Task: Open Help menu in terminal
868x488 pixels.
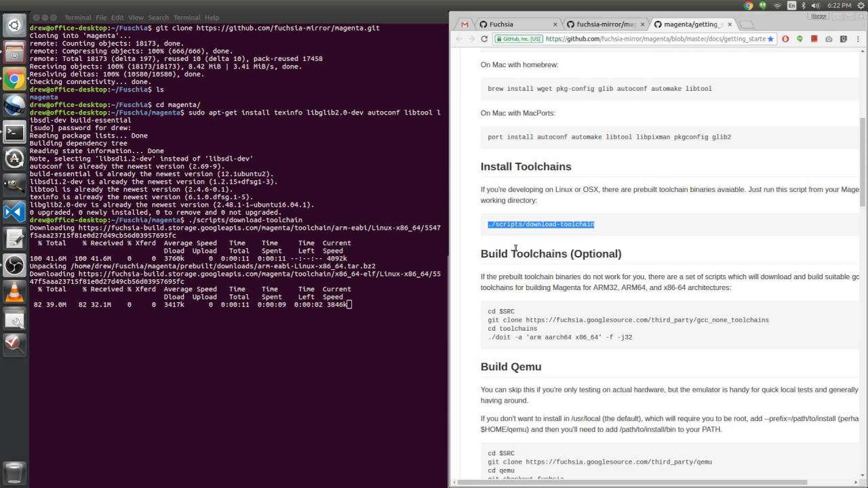Action: (212, 18)
